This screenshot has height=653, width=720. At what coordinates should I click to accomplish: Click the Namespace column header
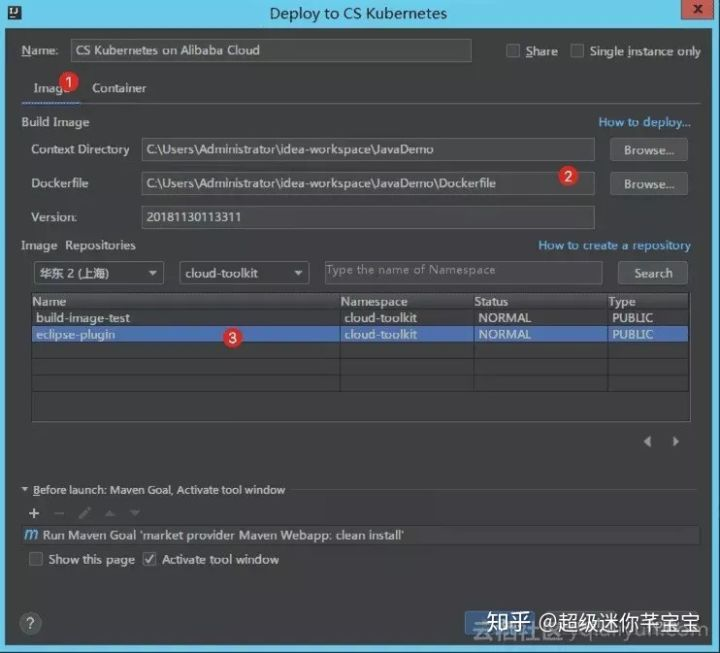407,301
